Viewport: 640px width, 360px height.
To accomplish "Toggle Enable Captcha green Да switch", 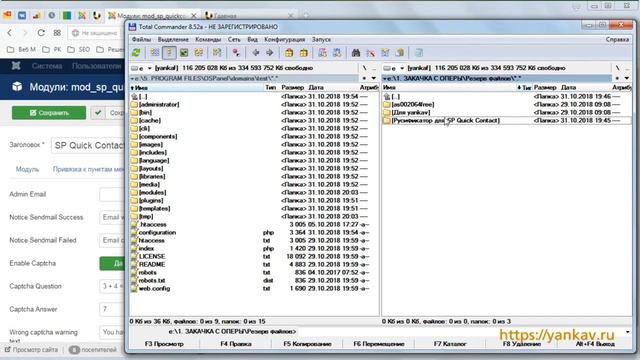I will [x=112, y=263].
